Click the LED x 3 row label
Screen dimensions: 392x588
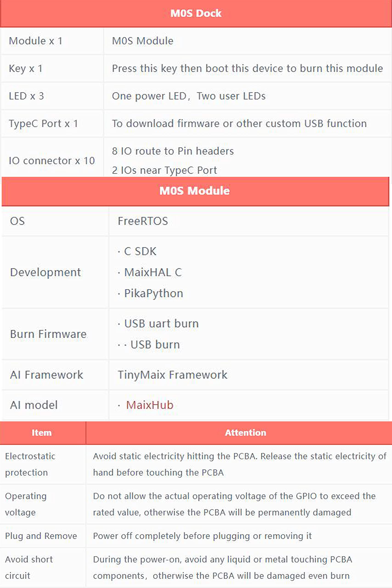coord(26,96)
